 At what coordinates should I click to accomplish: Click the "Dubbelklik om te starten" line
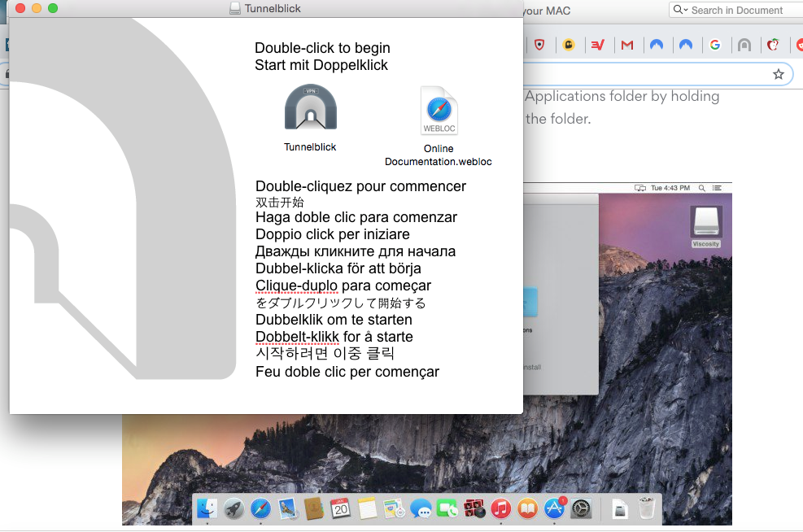[334, 320]
